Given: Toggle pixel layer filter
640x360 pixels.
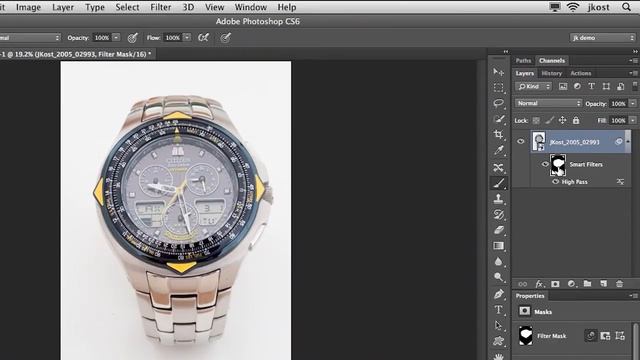Looking at the screenshot, I should click(x=563, y=86).
